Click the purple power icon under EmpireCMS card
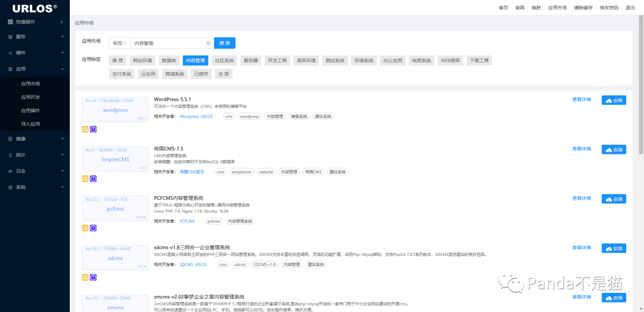The height and width of the screenshot is (312, 644). [93, 178]
